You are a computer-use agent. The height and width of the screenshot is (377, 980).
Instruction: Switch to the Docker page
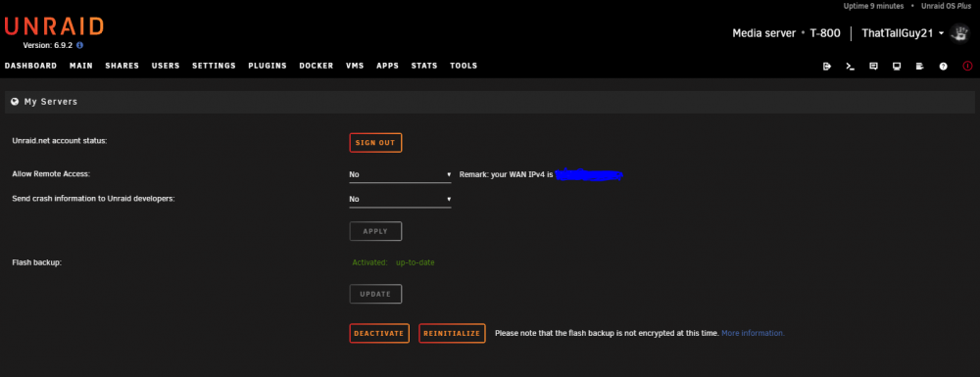click(317, 66)
